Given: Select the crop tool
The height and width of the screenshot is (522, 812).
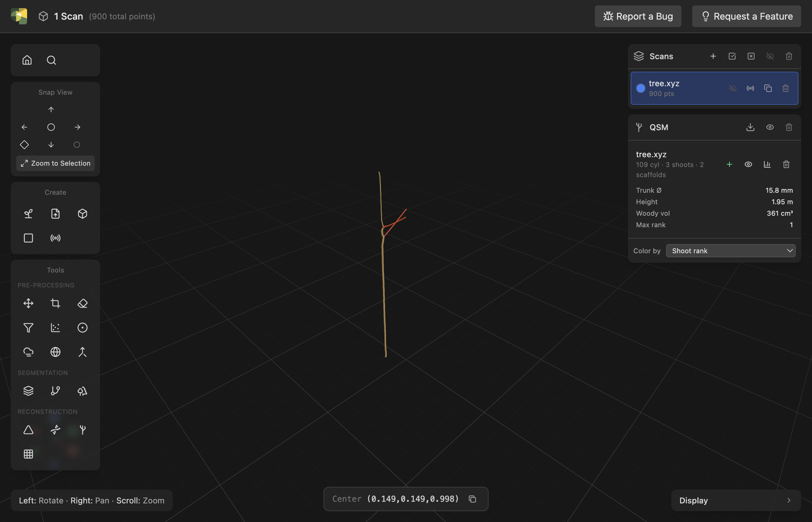Looking at the screenshot, I should click(x=55, y=303).
